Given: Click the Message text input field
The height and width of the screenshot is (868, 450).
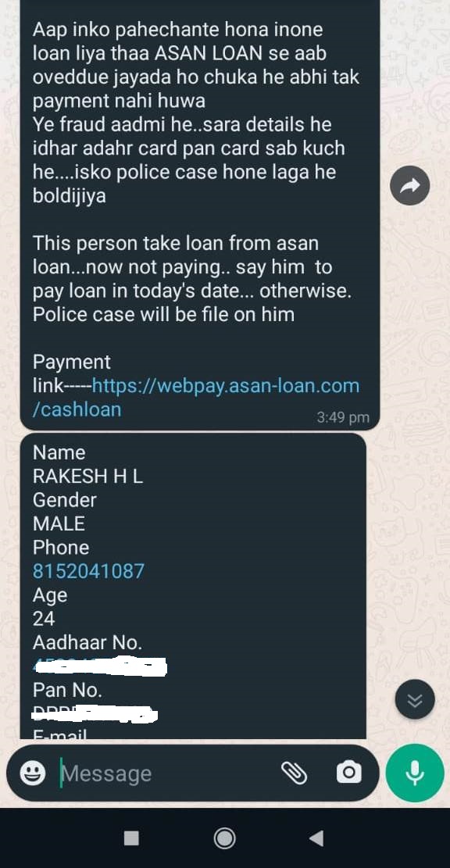Looking at the screenshot, I should (x=166, y=773).
